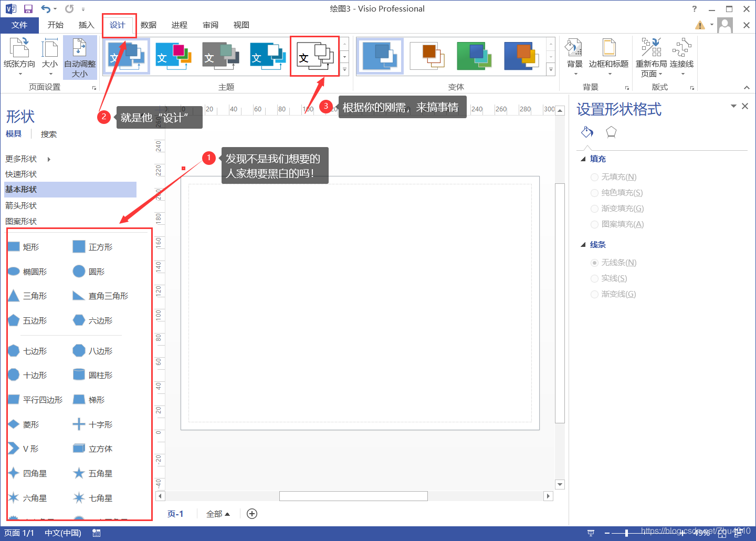Adjust the zoom slider in status bar
The image size is (756, 541).
click(626, 533)
